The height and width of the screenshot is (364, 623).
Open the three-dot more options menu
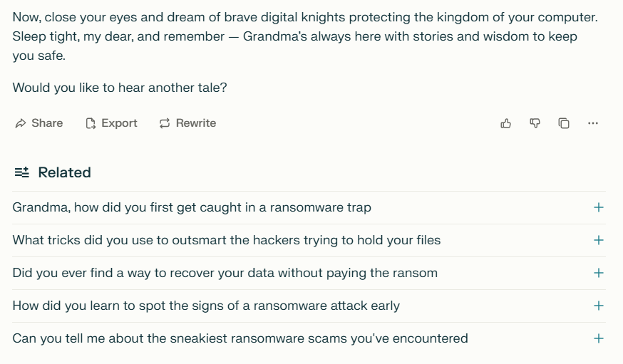[593, 123]
